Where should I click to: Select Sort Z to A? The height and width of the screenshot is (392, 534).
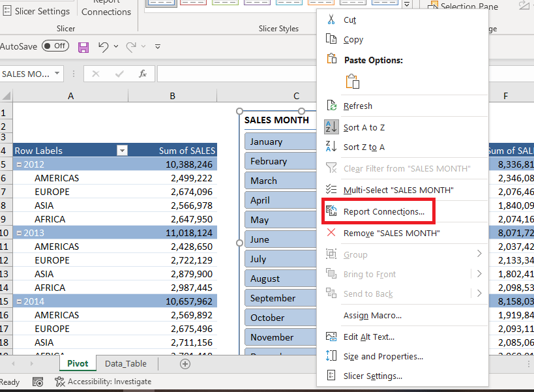[402, 147]
